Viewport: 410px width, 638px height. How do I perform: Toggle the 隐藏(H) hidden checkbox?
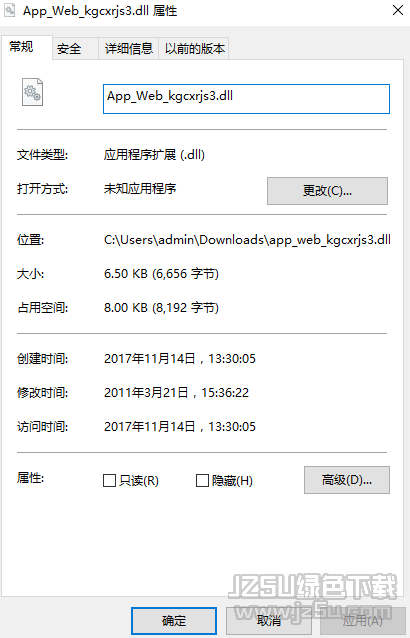pyautogui.click(x=202, y=481)
